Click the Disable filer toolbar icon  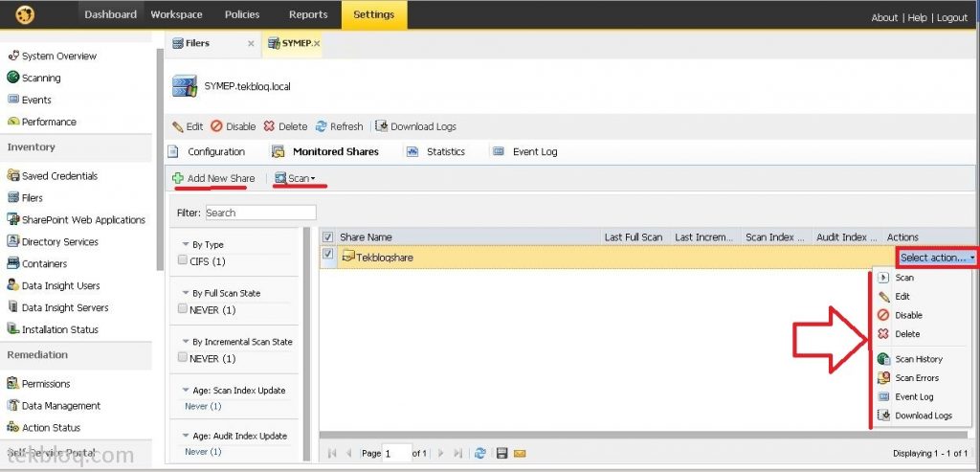[217, 126]
